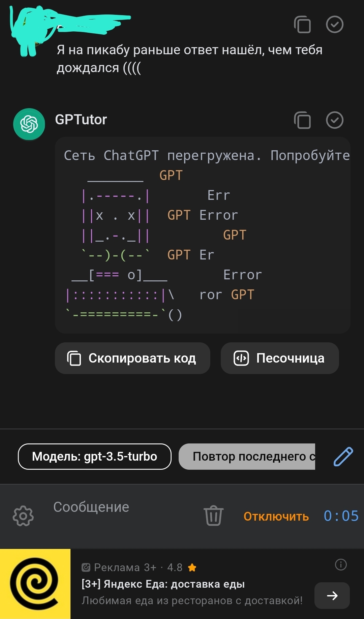Tap the blue pencil edit icon

tap(343, 457)
